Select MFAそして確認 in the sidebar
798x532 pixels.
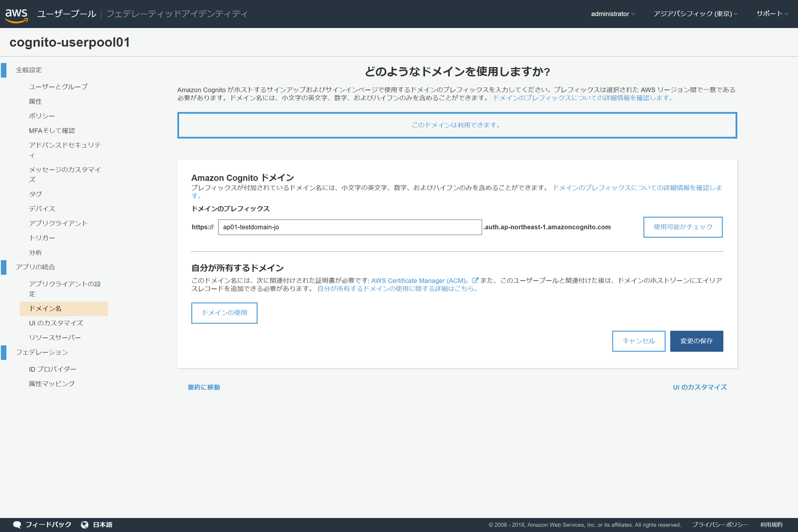pyautogui.click(x=52, y=131)
